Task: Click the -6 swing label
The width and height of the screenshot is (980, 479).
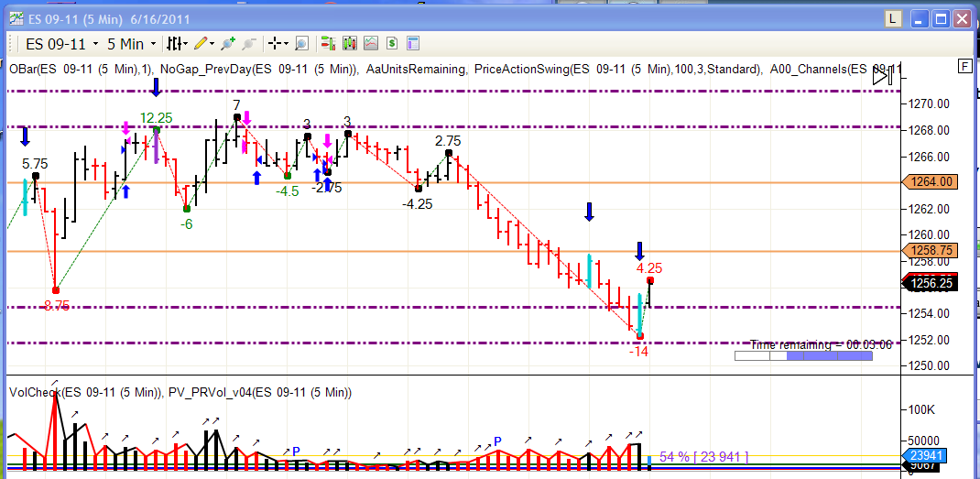Action: [x=186, y=223]
